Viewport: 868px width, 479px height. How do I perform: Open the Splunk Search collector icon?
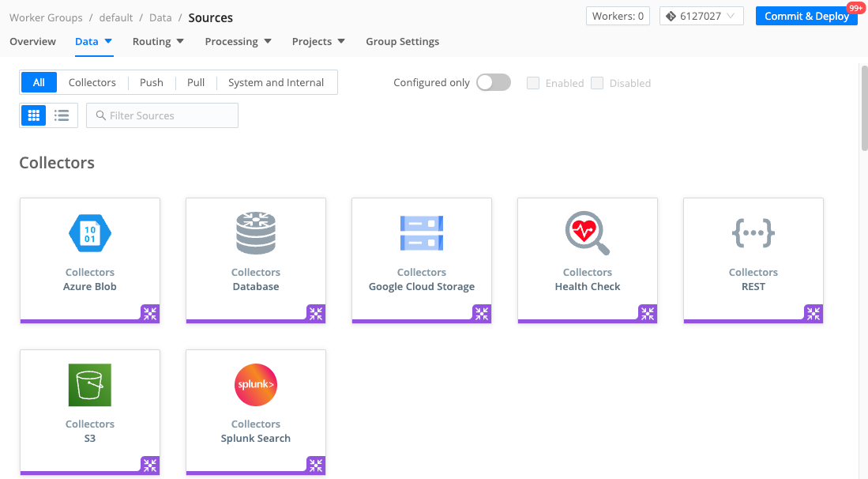coord(255,385)
